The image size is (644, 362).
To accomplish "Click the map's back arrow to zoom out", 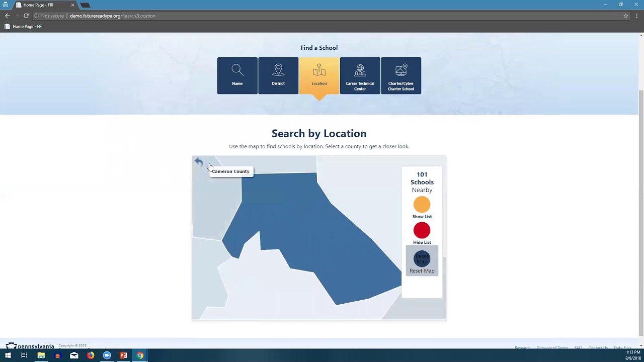I will tap(199, 161).
